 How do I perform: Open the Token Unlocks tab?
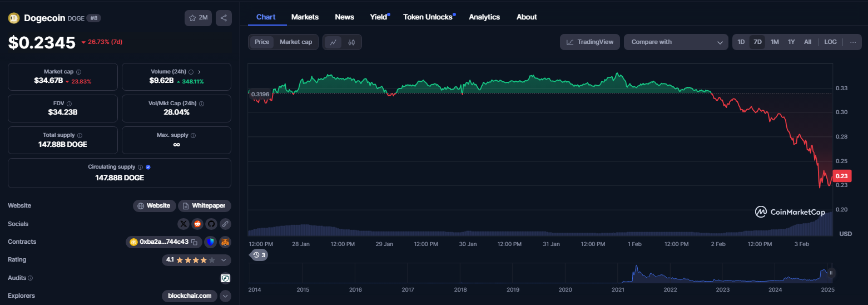tap(428, 17)
